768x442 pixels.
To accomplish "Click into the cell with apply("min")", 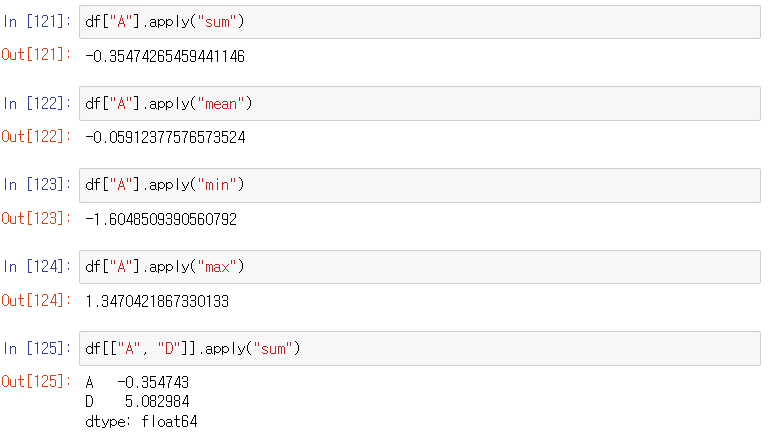I will 420,185.
